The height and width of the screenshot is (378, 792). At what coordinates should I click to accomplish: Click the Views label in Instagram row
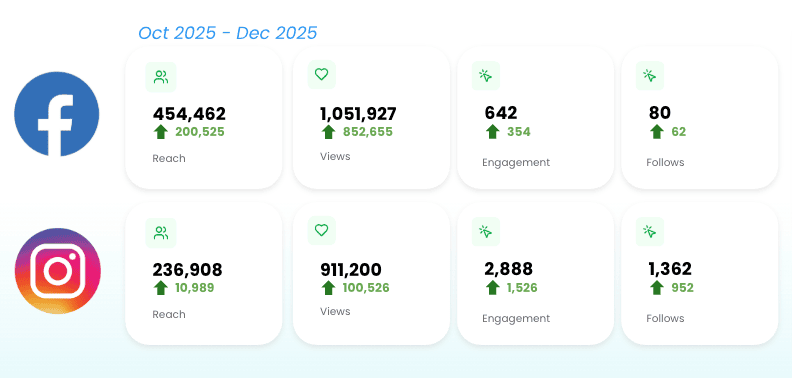click(x=335, y=311)
